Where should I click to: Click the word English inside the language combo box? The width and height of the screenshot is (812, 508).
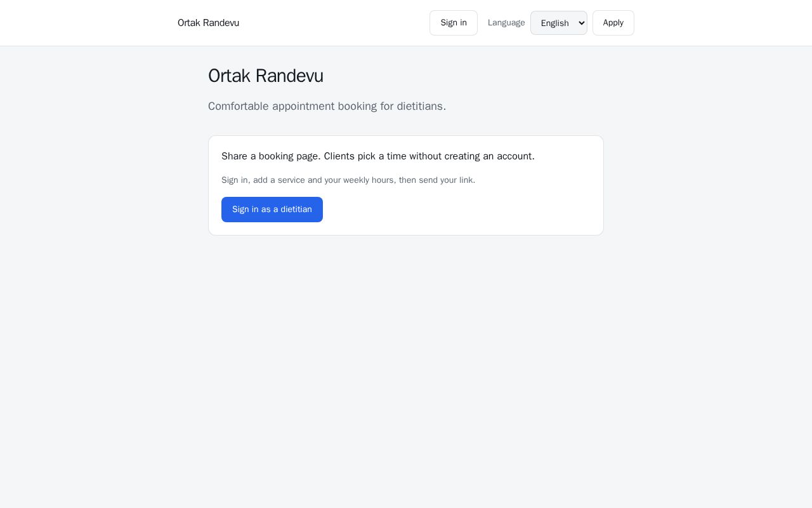click(554, 23)
